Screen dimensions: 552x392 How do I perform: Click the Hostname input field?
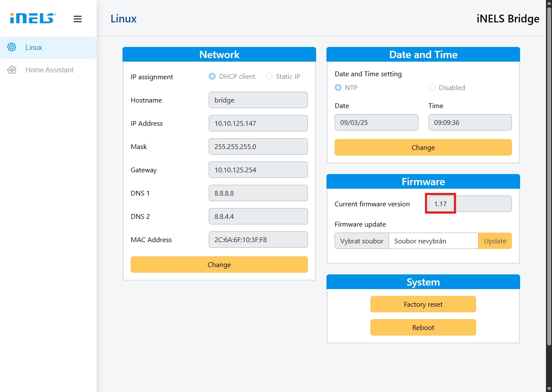coord(258,100)
